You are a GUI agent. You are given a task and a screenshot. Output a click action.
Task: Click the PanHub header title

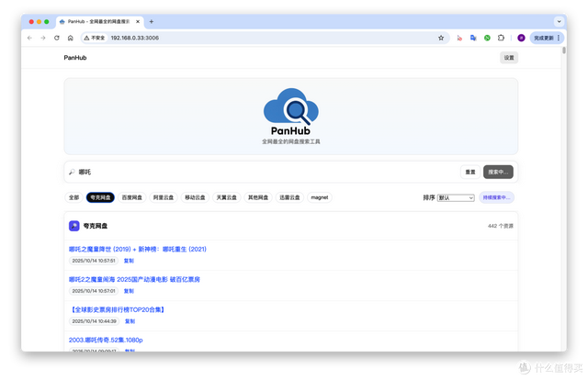click(75, 58)
